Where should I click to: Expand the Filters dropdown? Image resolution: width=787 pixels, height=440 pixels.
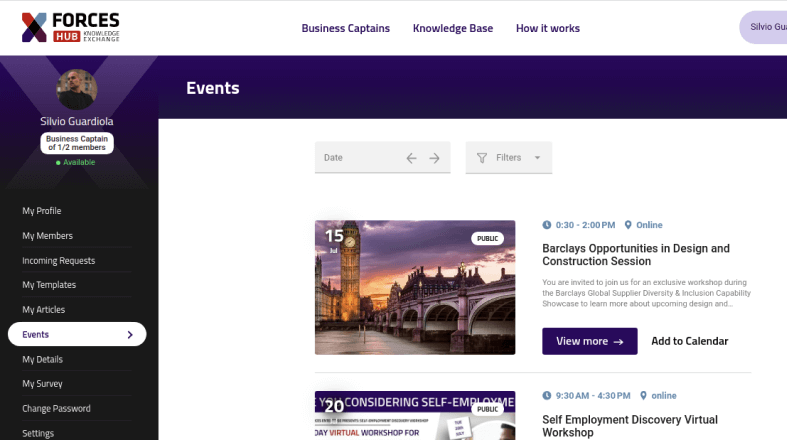537,158
